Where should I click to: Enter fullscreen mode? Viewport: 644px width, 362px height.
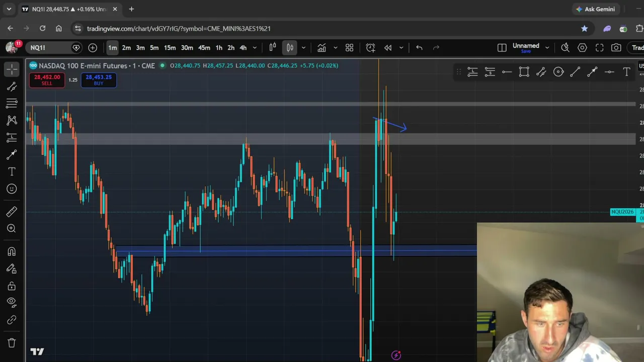(600, 48)
